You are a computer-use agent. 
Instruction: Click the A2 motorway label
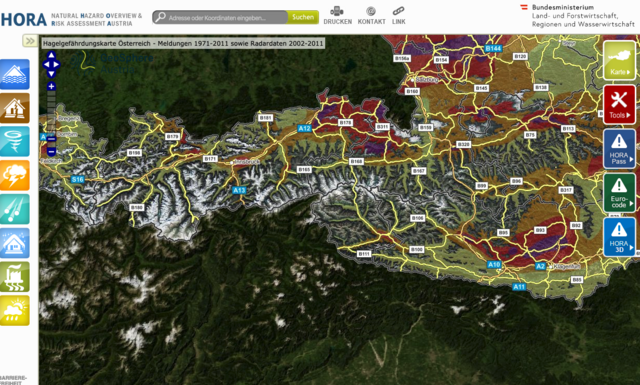540,266
